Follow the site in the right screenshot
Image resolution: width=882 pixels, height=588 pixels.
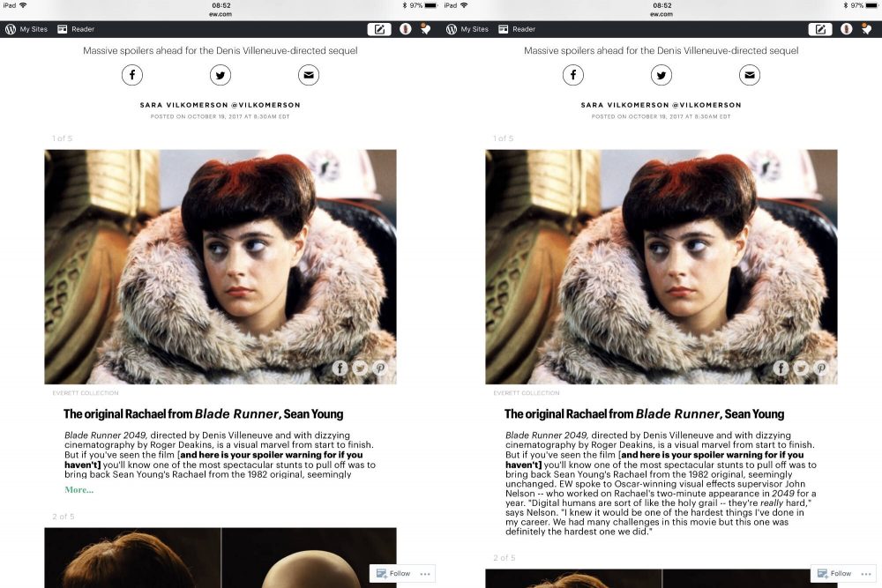coord(834,573)
